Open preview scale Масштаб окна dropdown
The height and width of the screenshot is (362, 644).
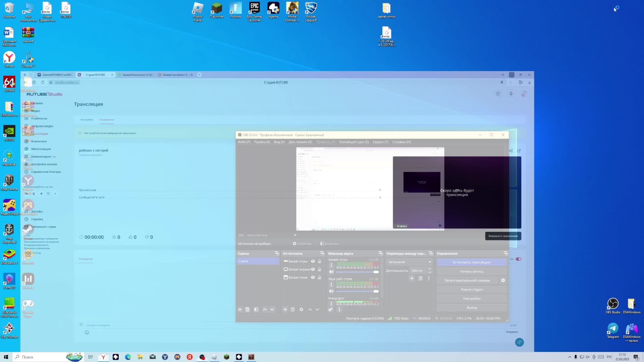click(x=295, y=235)
